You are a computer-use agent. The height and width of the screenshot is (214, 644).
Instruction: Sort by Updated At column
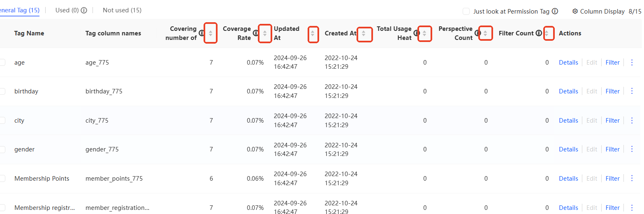(313, 33)
